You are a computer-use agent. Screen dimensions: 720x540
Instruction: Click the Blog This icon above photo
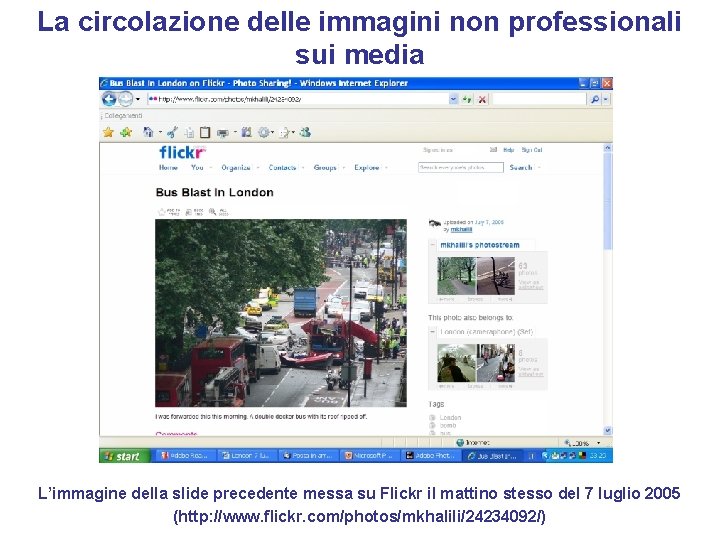point(194,212)
